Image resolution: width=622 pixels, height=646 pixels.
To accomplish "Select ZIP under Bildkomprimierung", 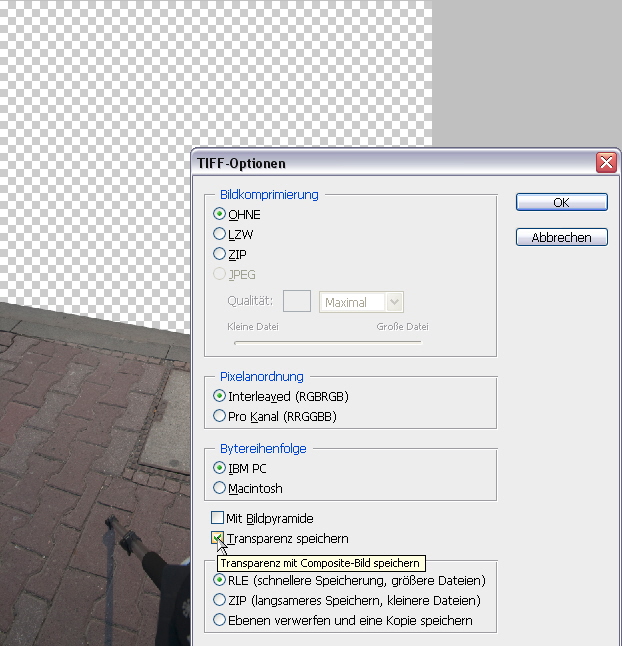I will [220, 254].
